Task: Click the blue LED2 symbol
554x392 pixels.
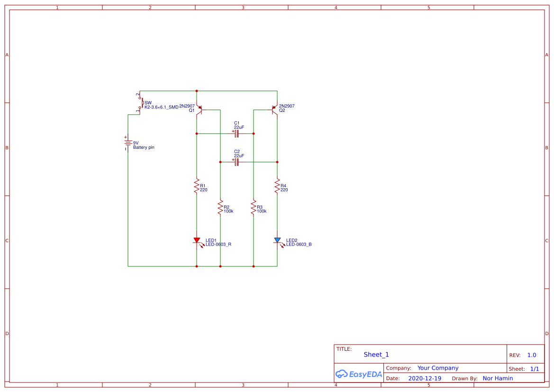Action: tap(277, 240)
